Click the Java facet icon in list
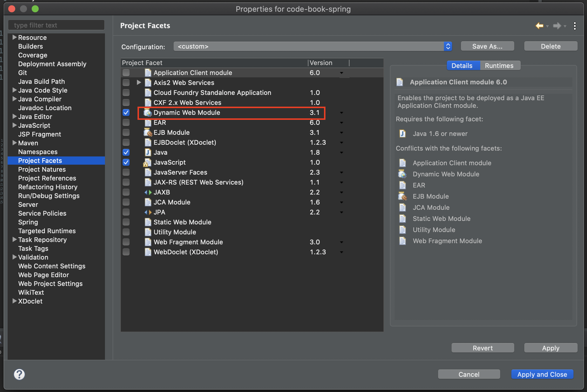The width and height of the screenshot is (587, 392). coord(148,153)
